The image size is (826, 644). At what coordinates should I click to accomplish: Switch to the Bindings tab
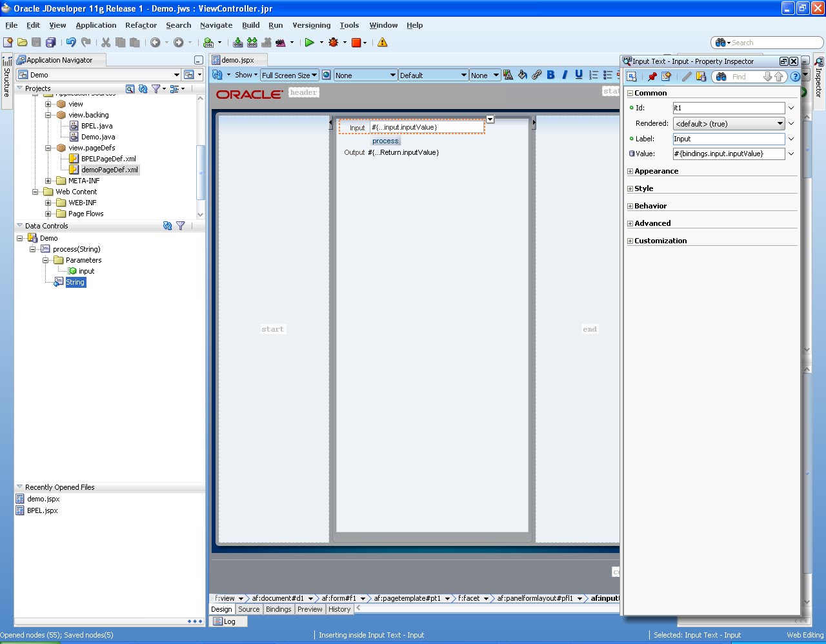click(279, 609)
